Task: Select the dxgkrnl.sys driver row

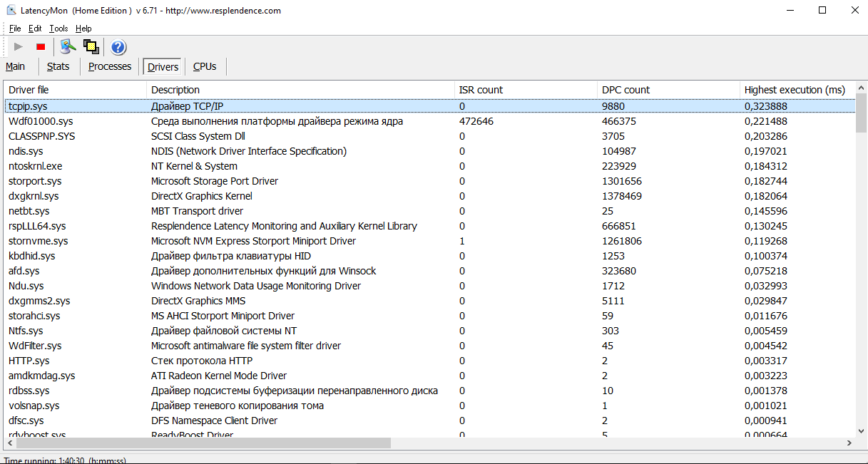Action: tap(429, 196)
